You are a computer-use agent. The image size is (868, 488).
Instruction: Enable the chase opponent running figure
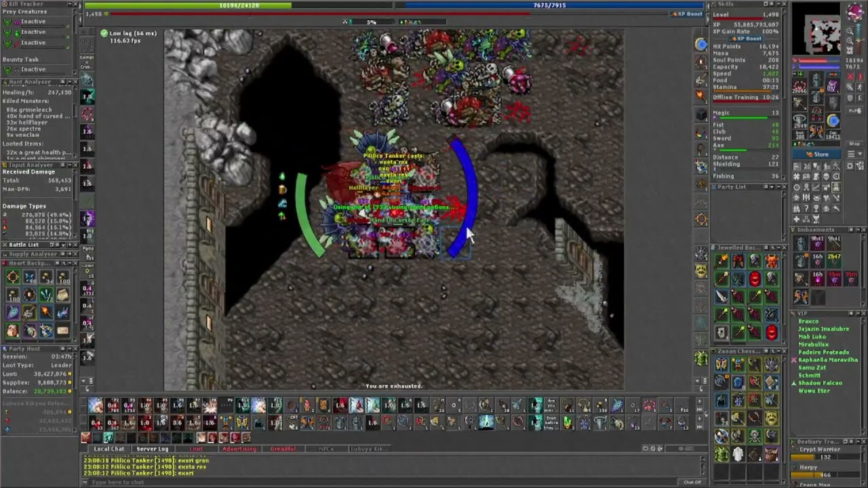(x=860, y=87)
